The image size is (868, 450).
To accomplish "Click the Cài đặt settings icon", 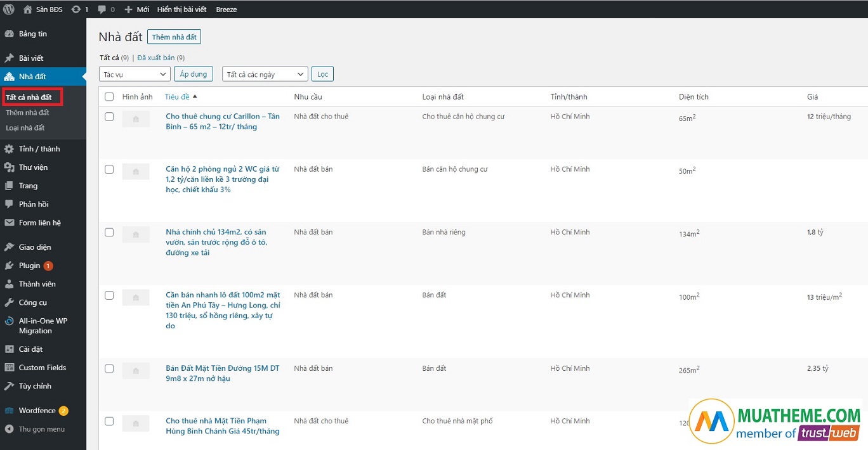I will [x=9, y=349].
